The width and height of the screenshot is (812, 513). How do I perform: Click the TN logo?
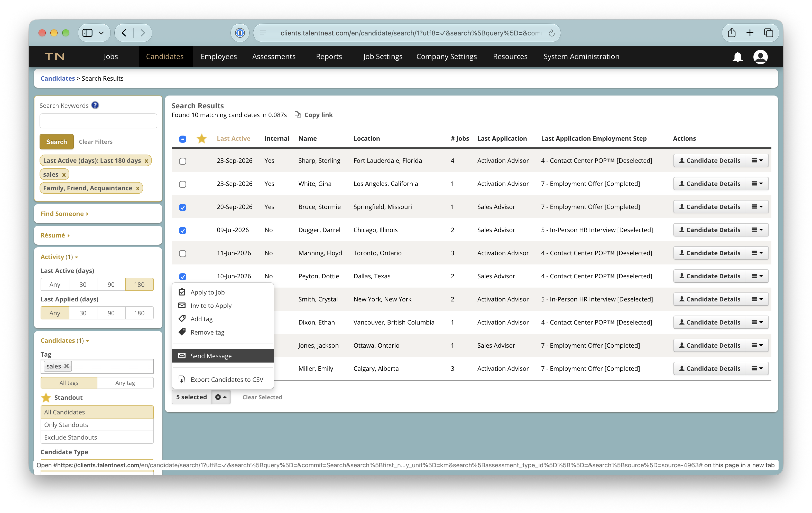tap(55, 56)
